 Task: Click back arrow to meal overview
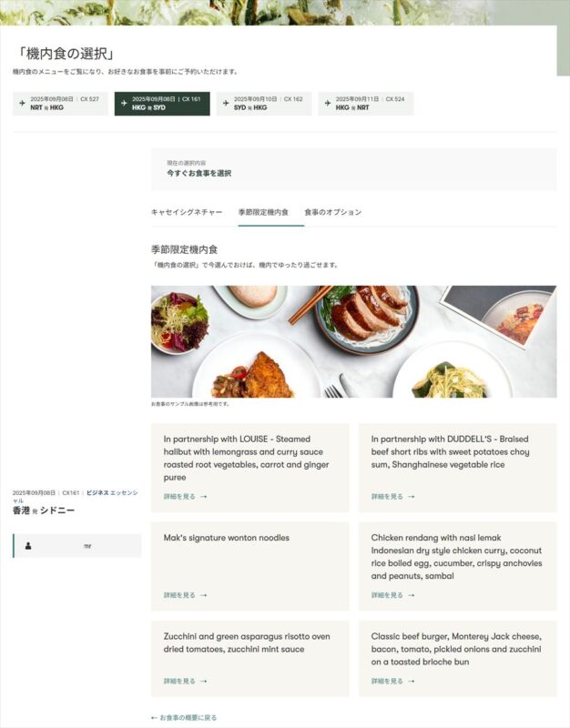[x=154, y=718]
